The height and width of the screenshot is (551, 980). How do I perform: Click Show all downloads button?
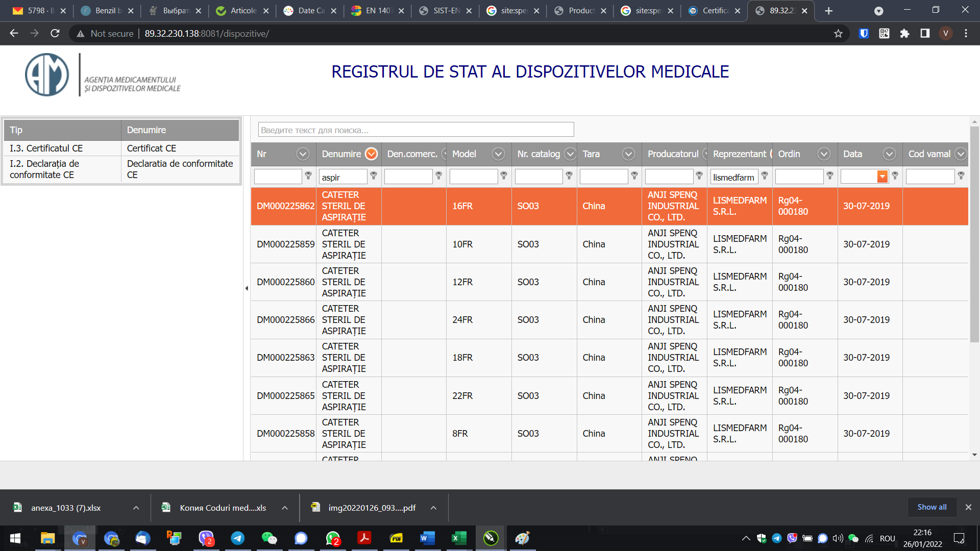932,507
